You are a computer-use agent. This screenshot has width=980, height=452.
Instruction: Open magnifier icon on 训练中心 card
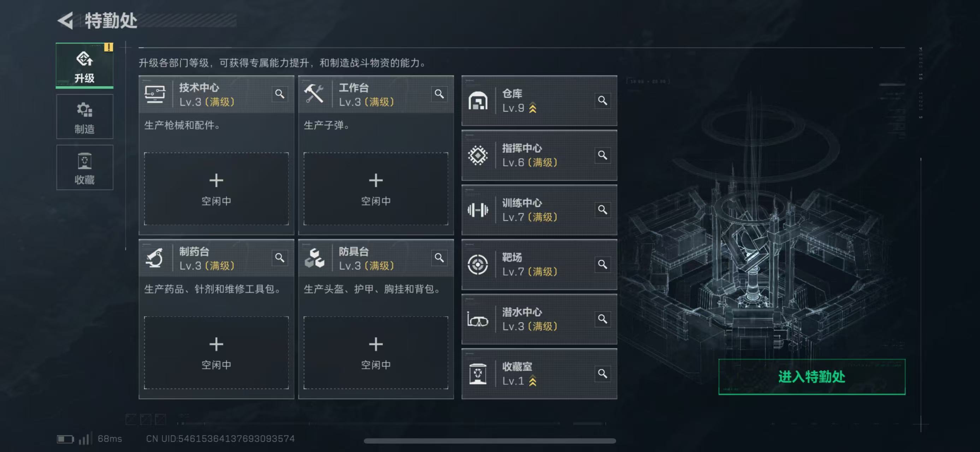coord(602,210)
